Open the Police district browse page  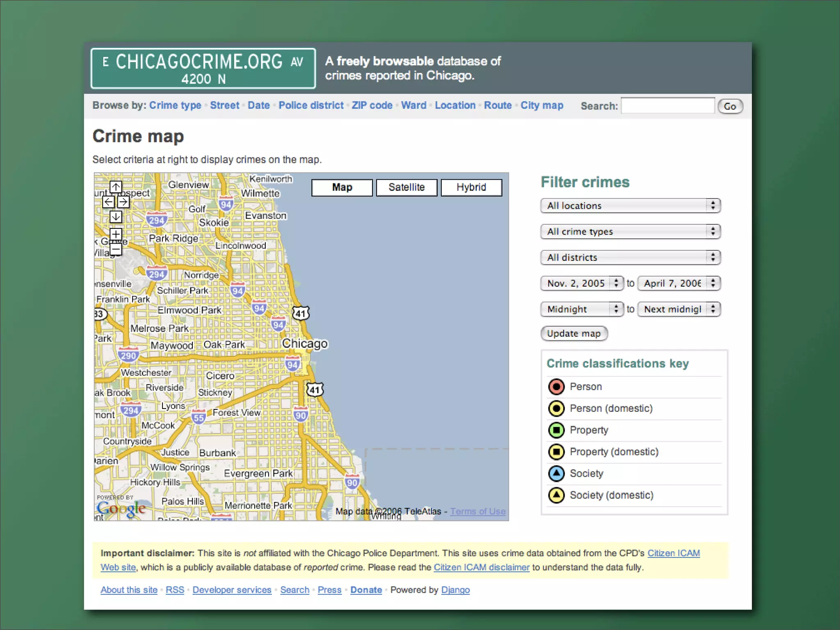[311, 105]
